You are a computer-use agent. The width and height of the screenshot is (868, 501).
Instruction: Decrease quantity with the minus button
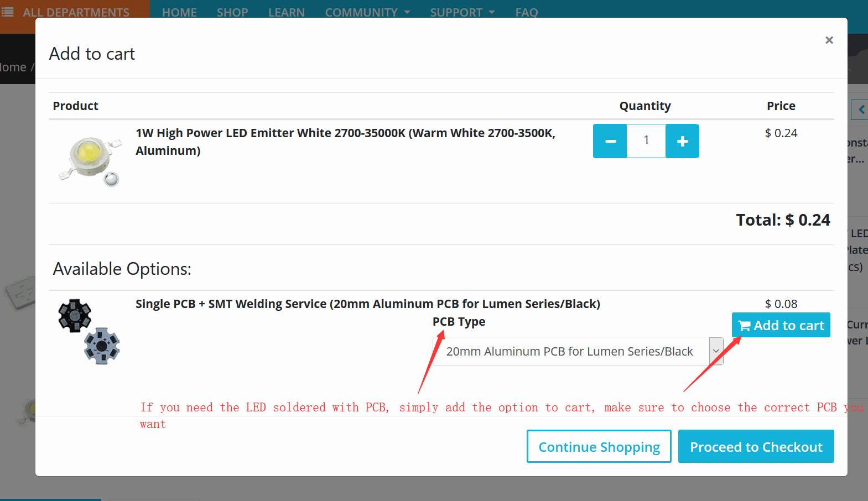pyautogui.click(x=610, y=141)
